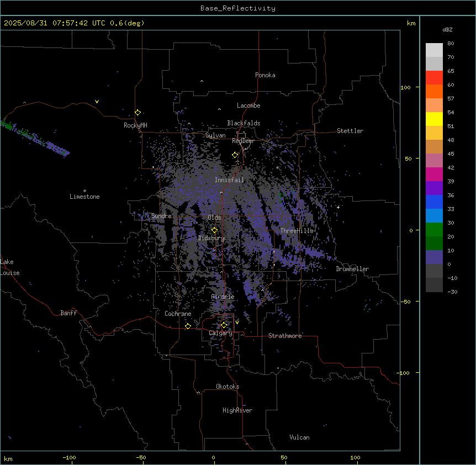Click the asterisk marker above Limestone label
Screen dimensions: 476x465
[x=84, y=191]
